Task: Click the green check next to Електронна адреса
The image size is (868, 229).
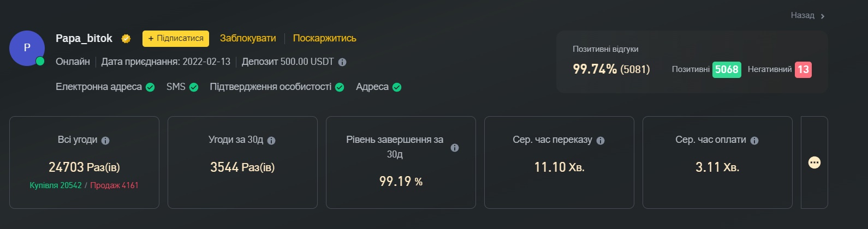Action: [x=150, y=87]
